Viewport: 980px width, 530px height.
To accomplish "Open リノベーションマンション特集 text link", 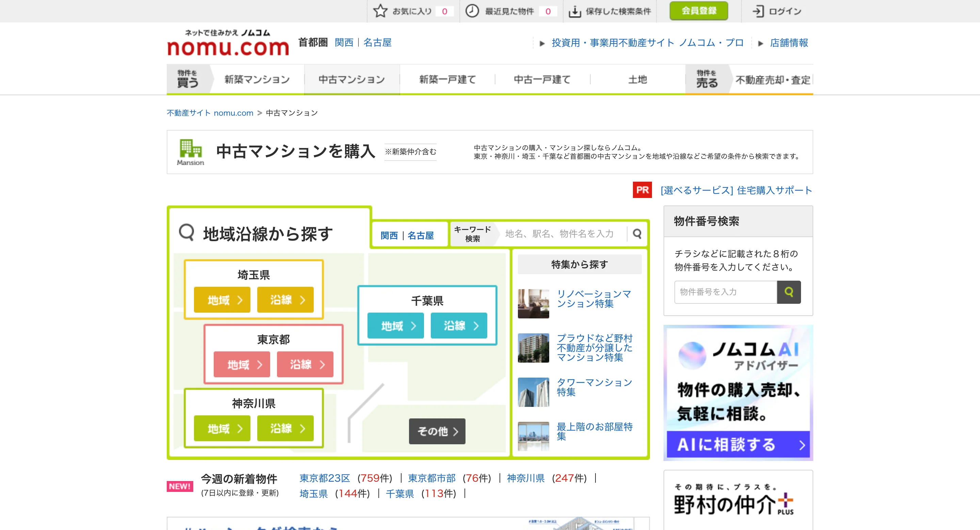I will pos(594,299).
